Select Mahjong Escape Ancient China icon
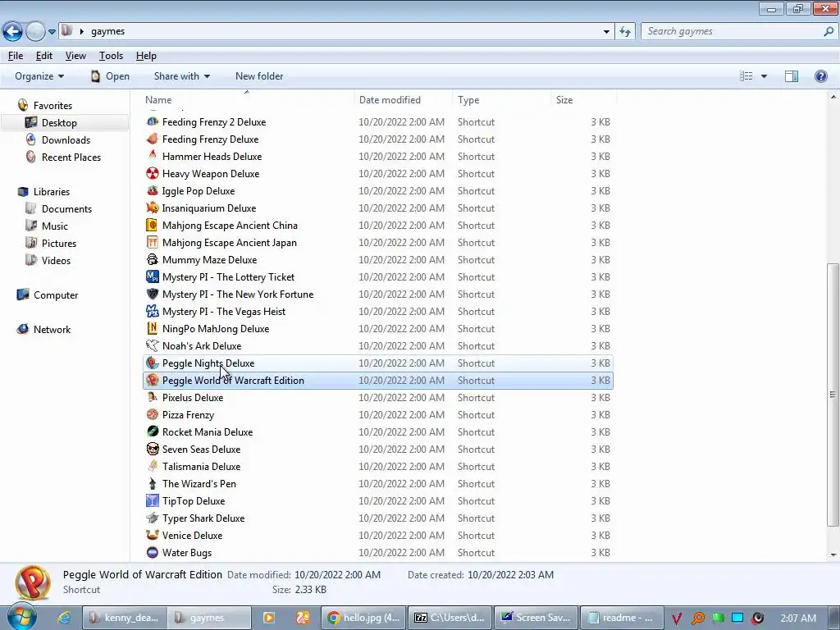 point(153,225)
